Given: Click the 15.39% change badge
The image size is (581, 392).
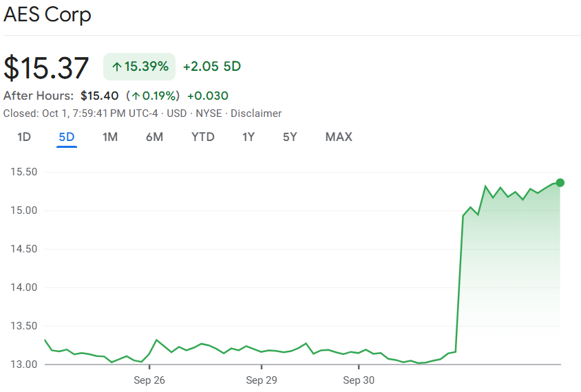Looking at the screenshot, I should click(x=140, y=67).
